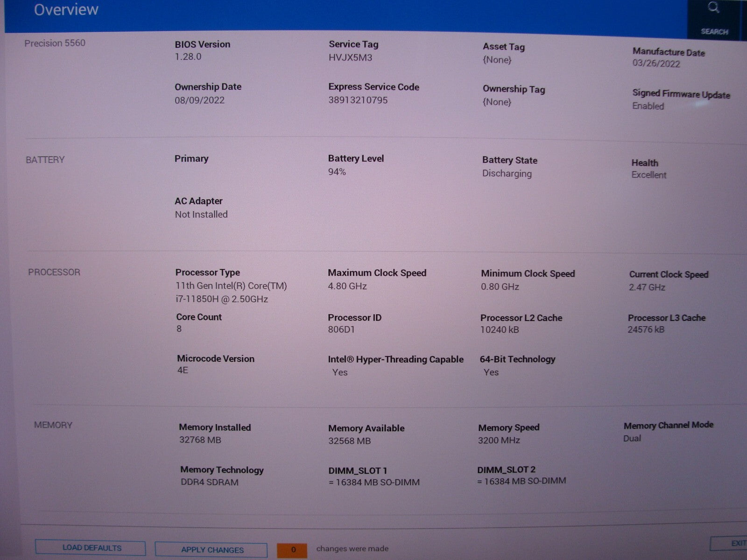
Task: Click the Precision 5560 model label
Action: (55, 43)
